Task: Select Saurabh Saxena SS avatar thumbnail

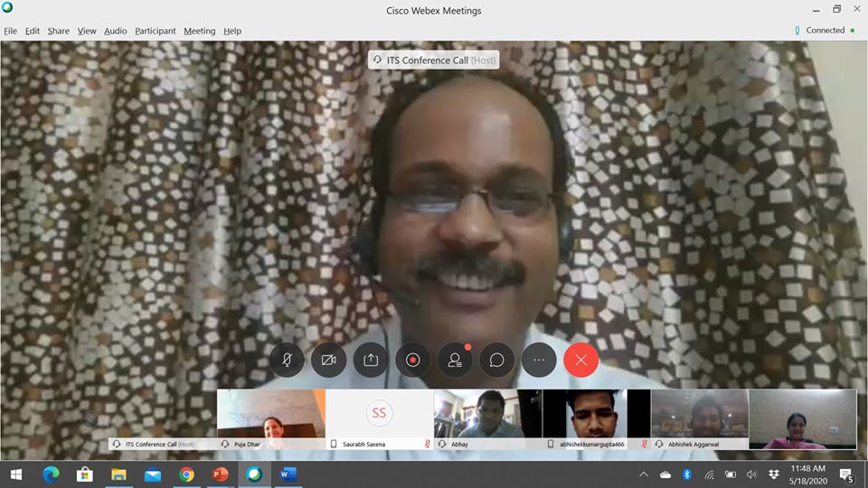Action: click(x=379, y=418)
